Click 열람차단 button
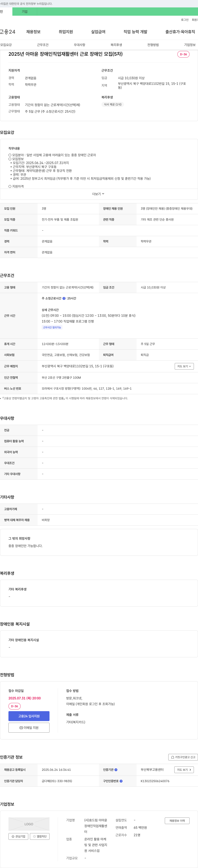The width and height of the screenshot is (198, 868). click(x=40, y=836)
